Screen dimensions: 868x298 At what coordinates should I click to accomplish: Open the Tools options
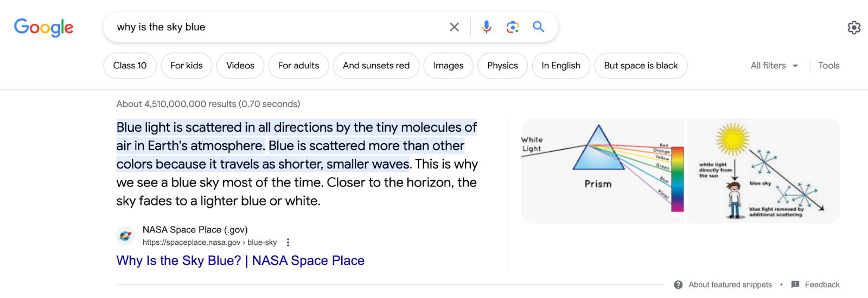[x=828, y=66]
